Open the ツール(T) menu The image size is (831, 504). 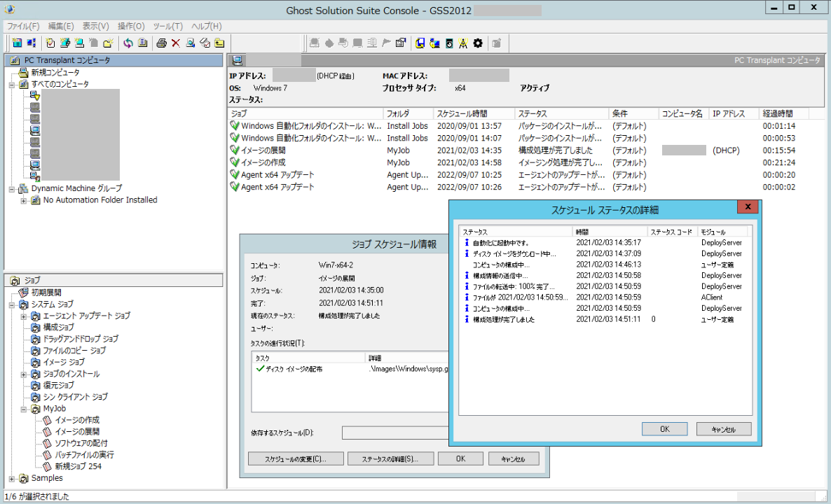(168, 26)
